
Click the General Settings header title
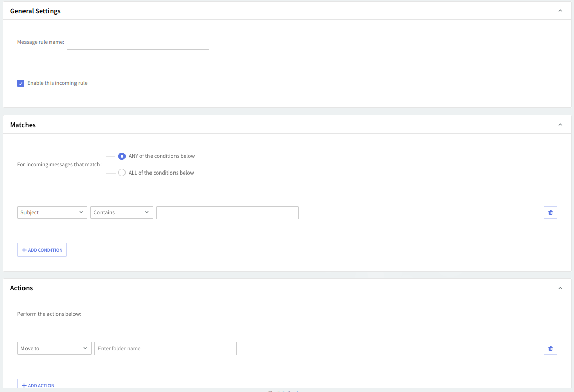click(35, 11)
